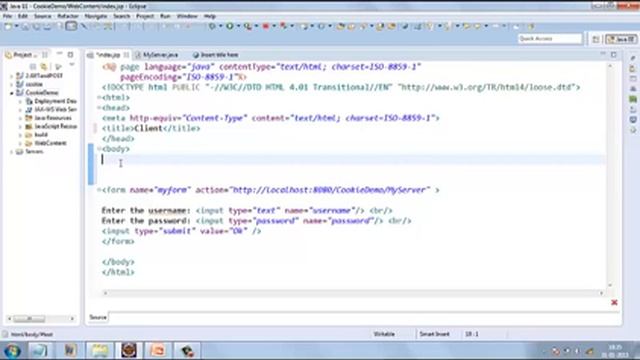Click the Open Perspective icon
This screenshot has height=360, width=640.
[x=596, y=39]
